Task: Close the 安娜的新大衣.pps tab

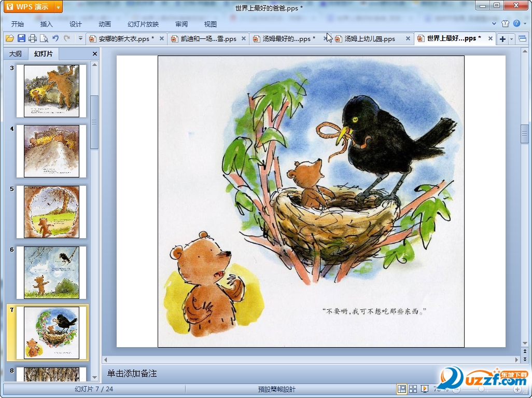Action: pos(162,39)
